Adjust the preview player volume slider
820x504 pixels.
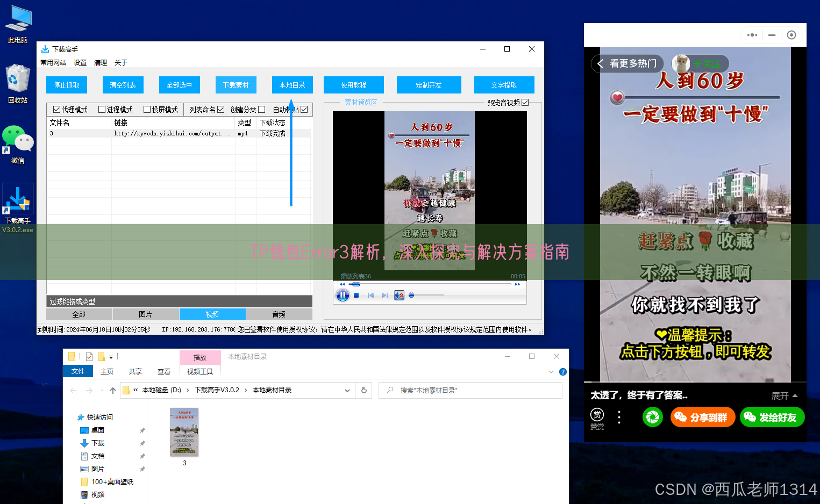point(426,295)
